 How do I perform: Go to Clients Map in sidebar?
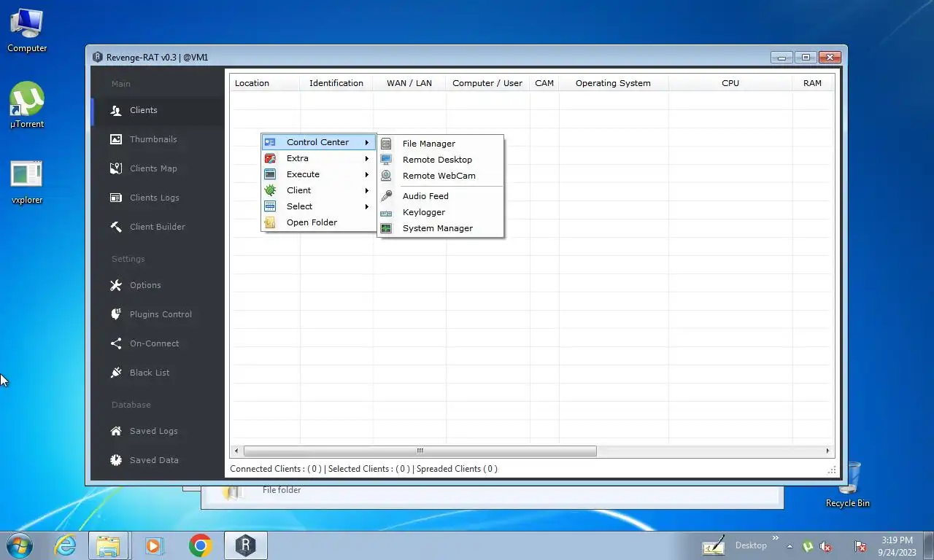tap(158, 168)
